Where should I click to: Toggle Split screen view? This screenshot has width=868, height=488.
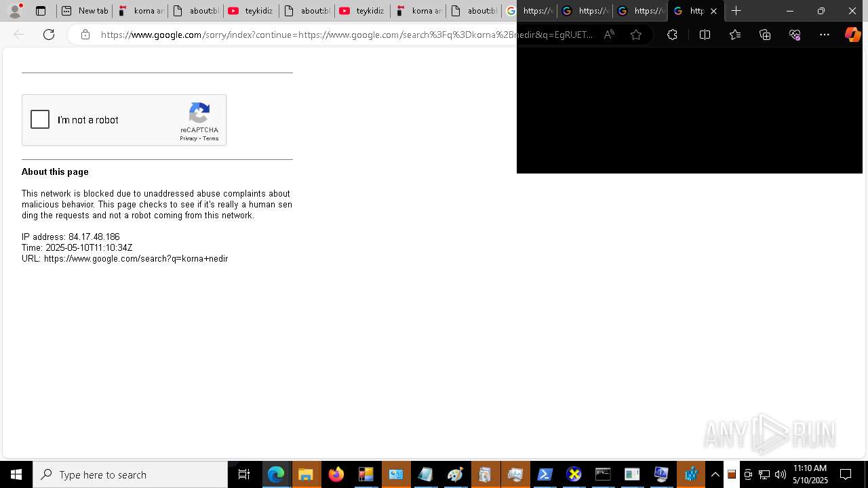coord(705,35)
